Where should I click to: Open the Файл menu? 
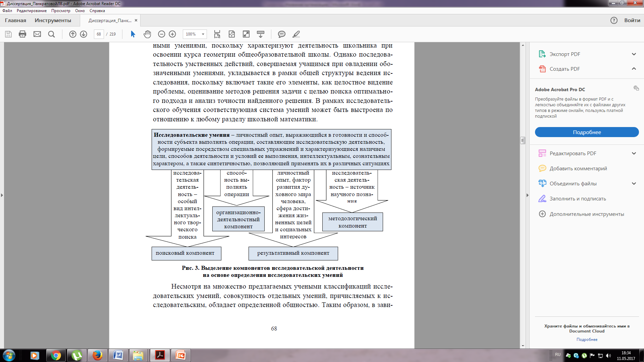pos(7,11)
